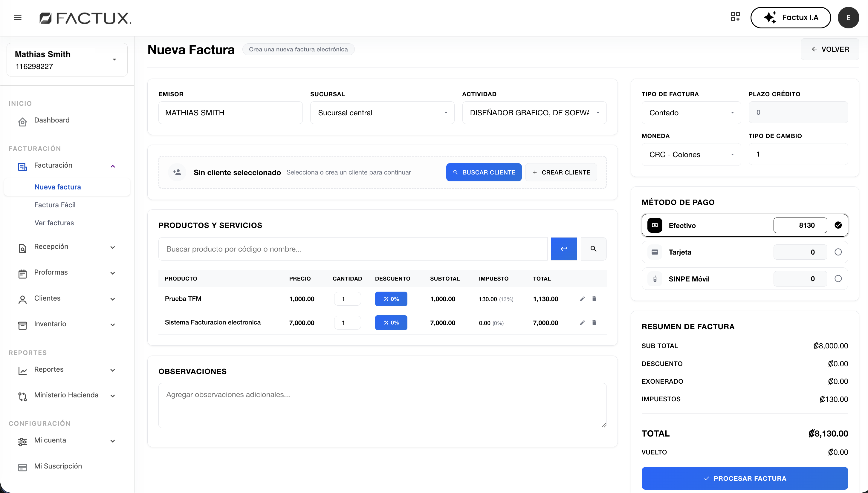Open the Sucursal central dropdown
The image size is (868, 493).
click(x=382, y=113)
